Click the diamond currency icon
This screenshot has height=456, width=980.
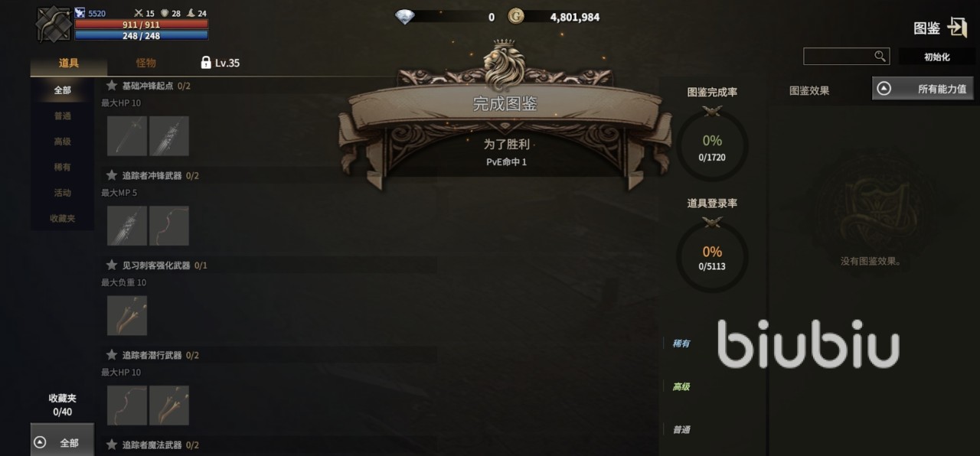(x=405, y=17)
